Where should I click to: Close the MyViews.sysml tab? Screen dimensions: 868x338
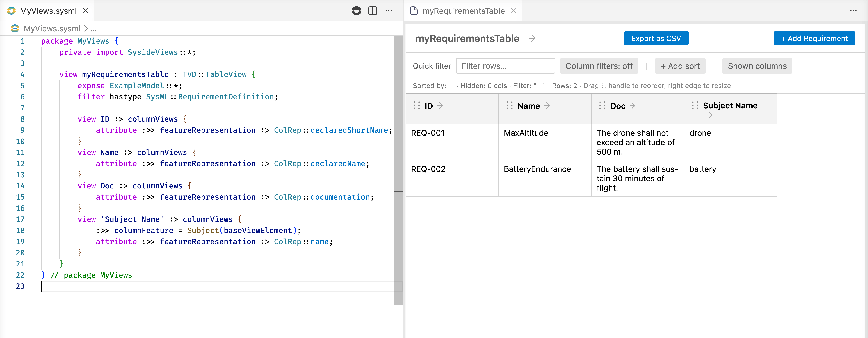coord(86,11)
